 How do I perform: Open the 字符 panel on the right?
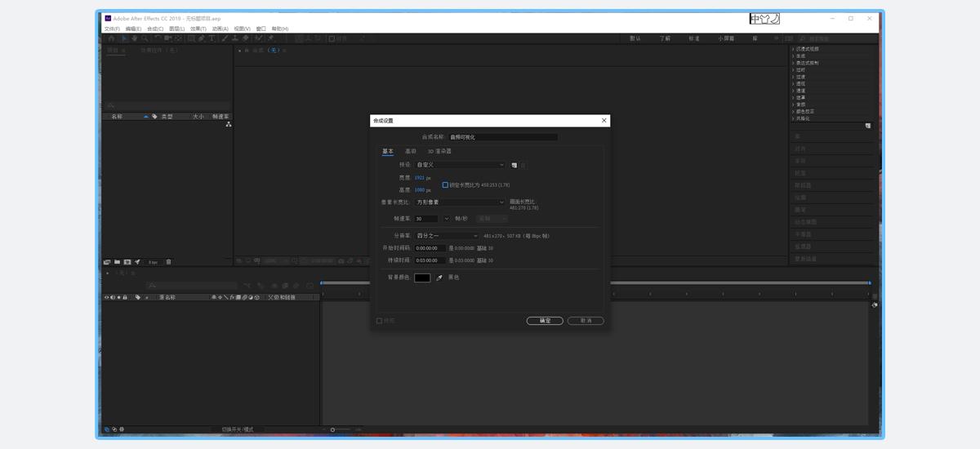[800, 161]
